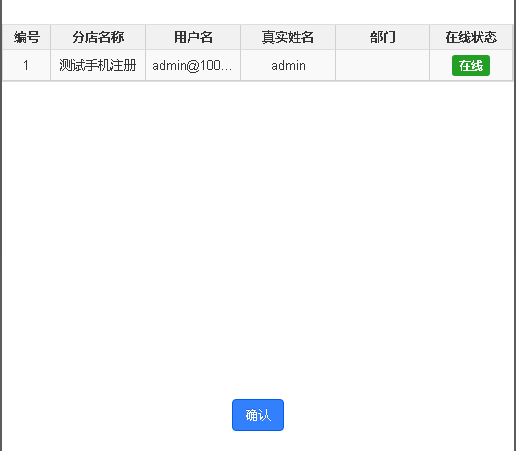Viewport: 516px width, 451px height.
Task: Click the divider between 真实姓名 and 部门 headers
Action: coord(335,37)
